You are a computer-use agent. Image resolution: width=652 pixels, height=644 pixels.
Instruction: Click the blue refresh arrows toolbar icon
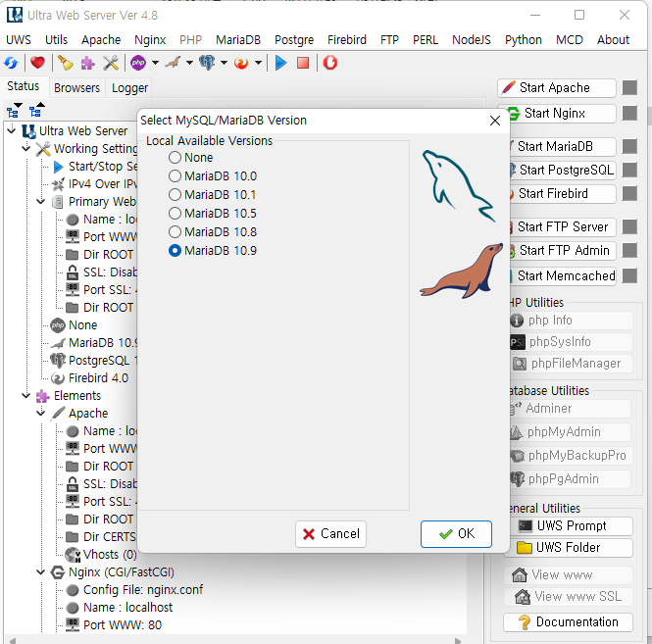pyautogui.click(x=11, y=63)
